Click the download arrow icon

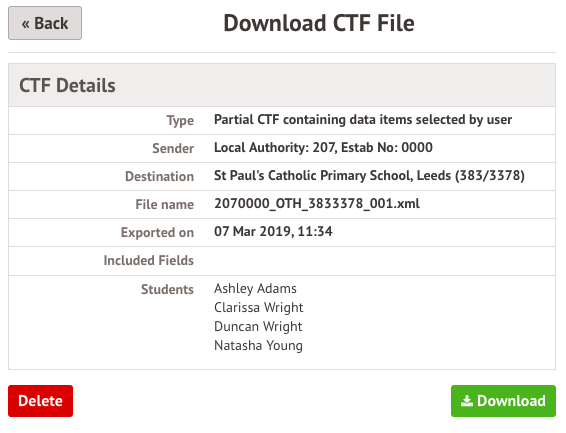[x=467, y=401]
